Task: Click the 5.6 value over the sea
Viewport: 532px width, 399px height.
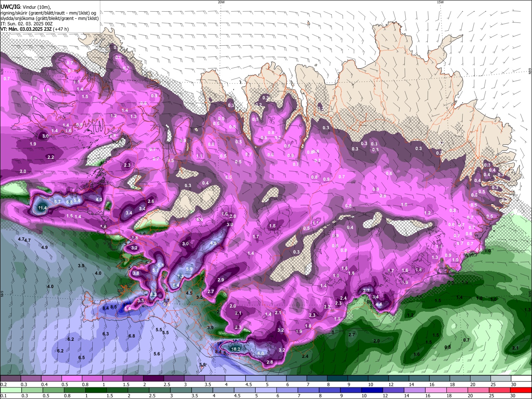Action: point(157,354)
